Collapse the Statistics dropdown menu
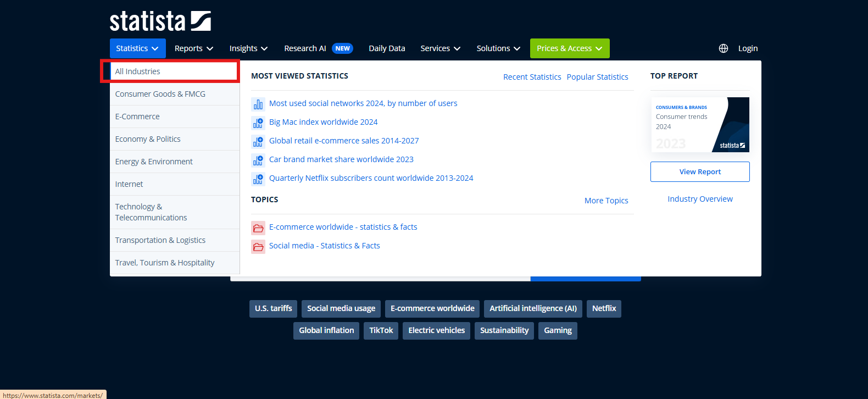 click(137, 48)
